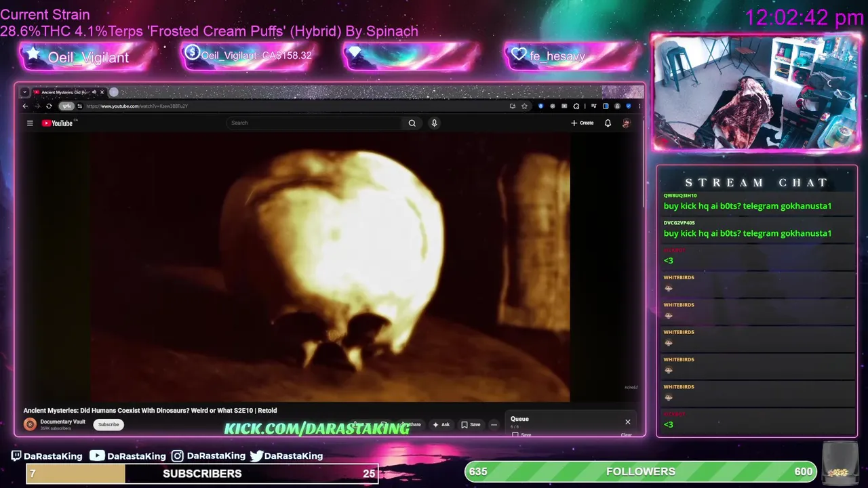This screenshot has width=868, height=488.
Task: Toggle the browser side panel icon
Action: pyautogui.click(x=606, y=106)
